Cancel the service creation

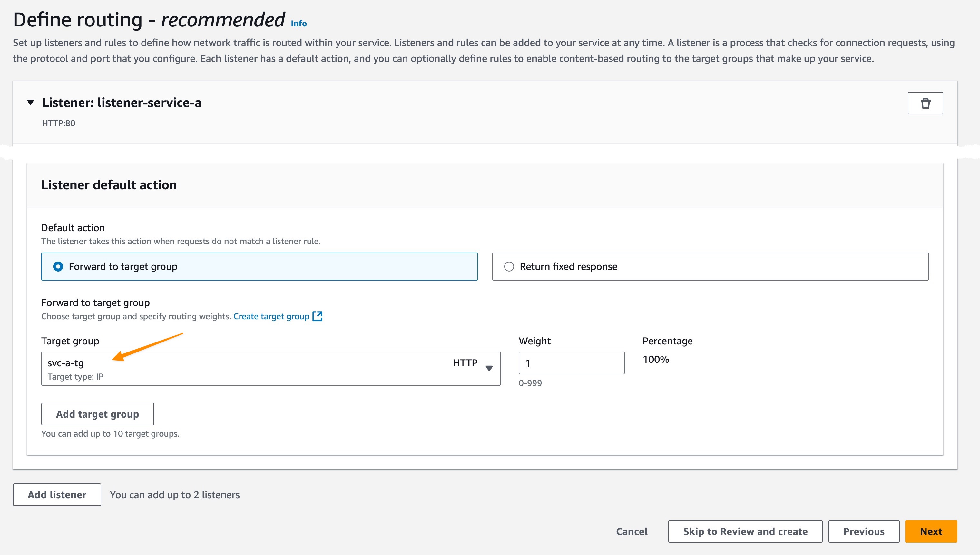pos(632,531)
